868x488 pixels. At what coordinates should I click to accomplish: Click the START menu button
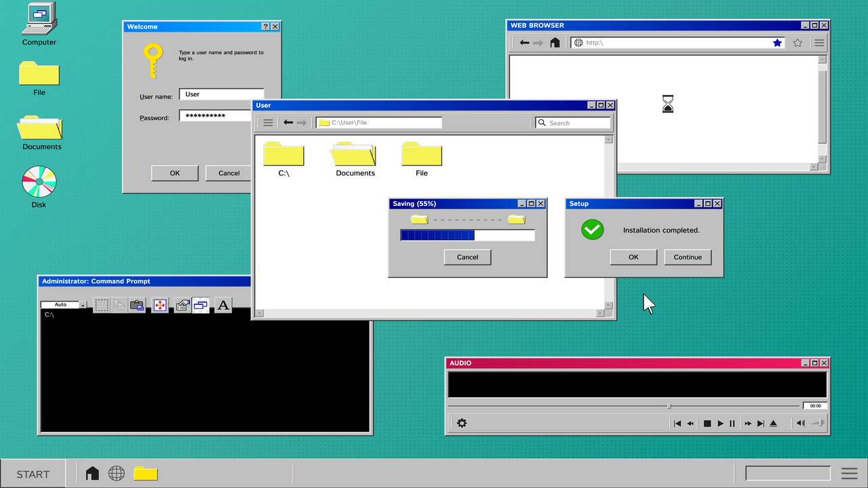click(x=33, y=474)
